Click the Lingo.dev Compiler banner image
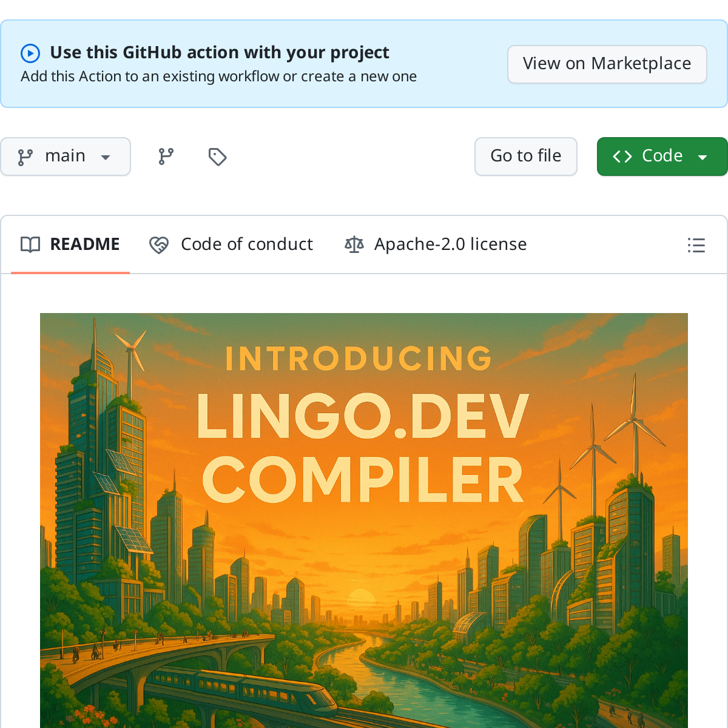Screen dimensions: 728x728 pos(364,520)
